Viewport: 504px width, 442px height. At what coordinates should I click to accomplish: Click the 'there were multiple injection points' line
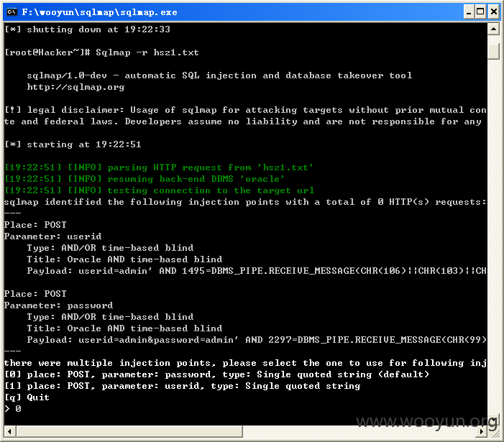coord(245,363)
